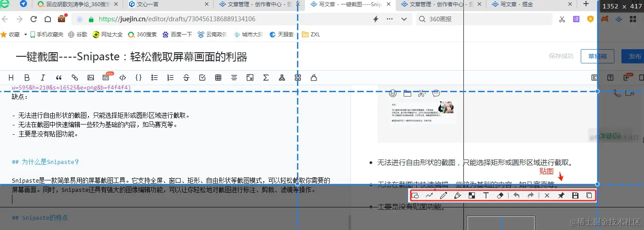Switch to the 文心一言 tab

click(x=168, y=4)
